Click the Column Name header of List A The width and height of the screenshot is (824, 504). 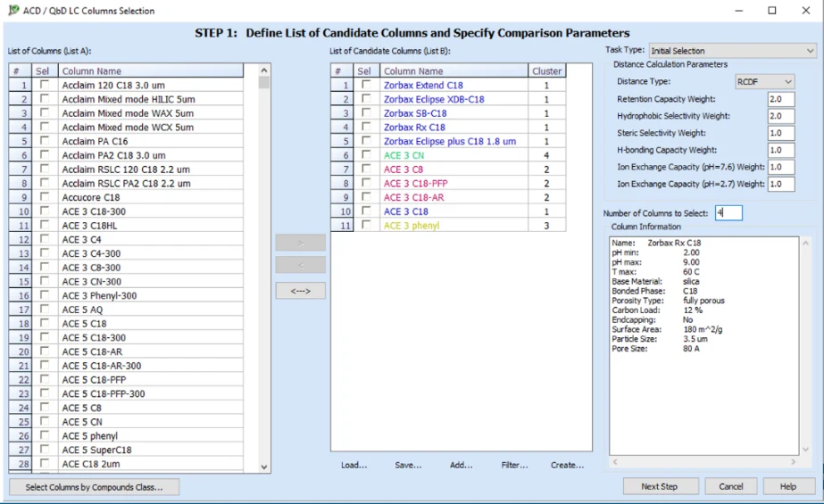[150, 70]
